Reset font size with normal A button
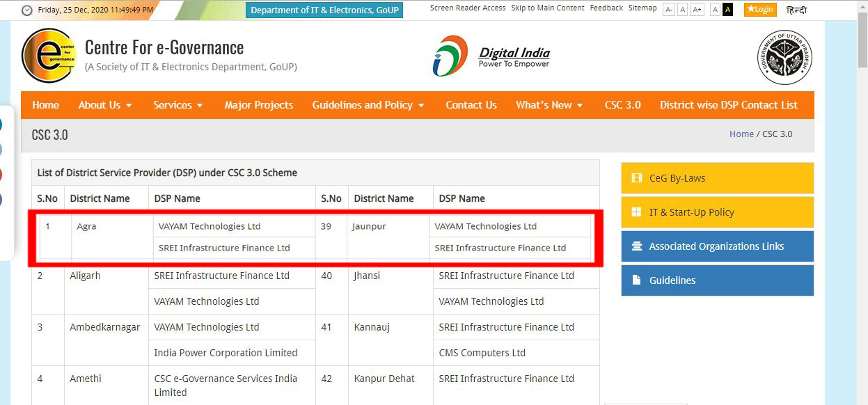The width and height of the screenshot is (868, 405). tap(682, 9)
